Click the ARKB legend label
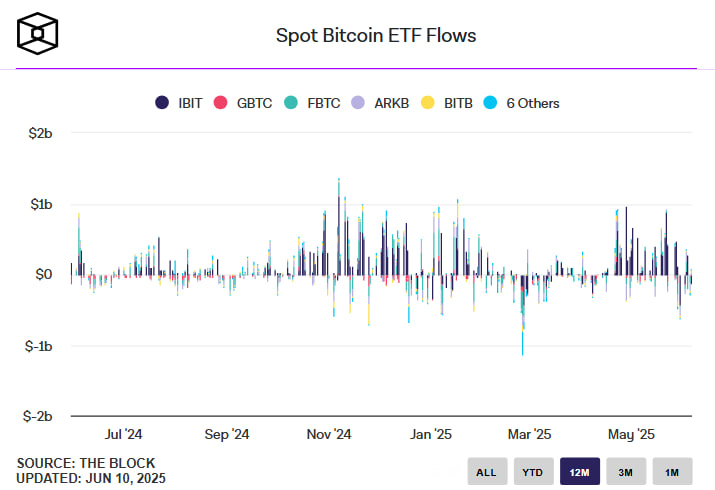Image resolution: width=715 pixels, height=490 pixels. coord(392,103)
